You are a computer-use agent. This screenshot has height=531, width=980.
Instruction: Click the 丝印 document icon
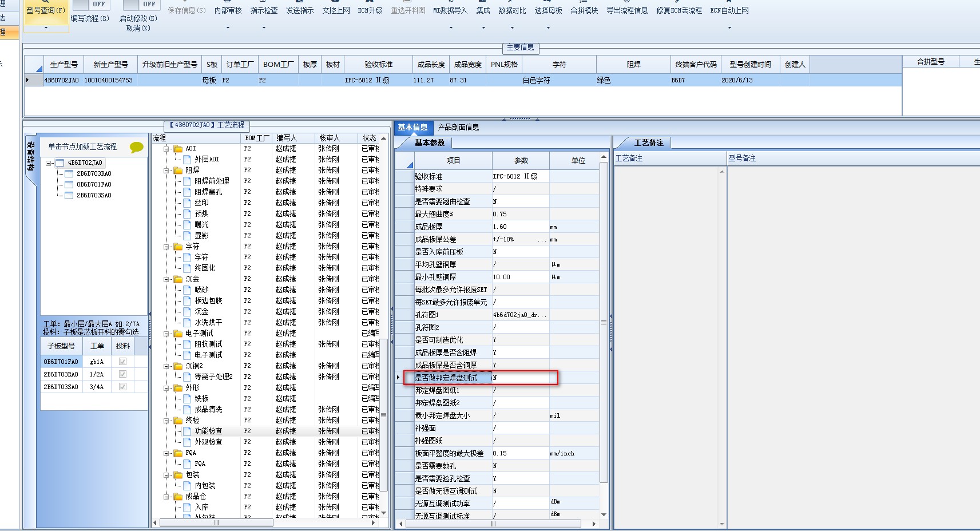[x=187, y=203]
